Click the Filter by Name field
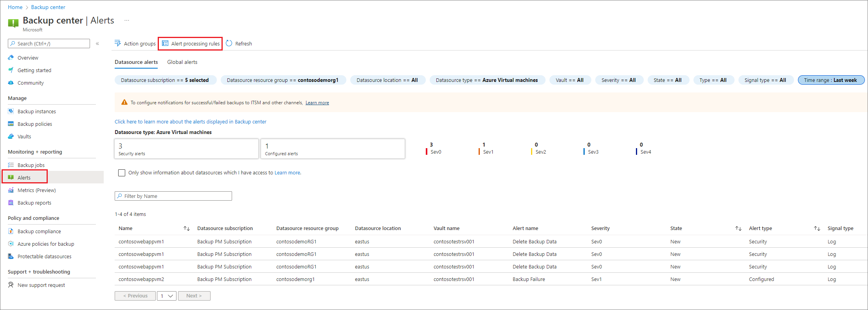The height and width of the screenshot is (310, 868). [x=173, y=196]
